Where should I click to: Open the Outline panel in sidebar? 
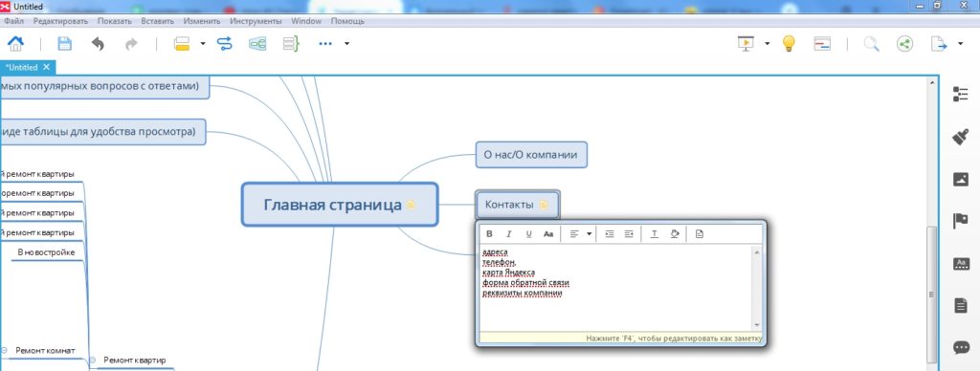coord(960,95)
